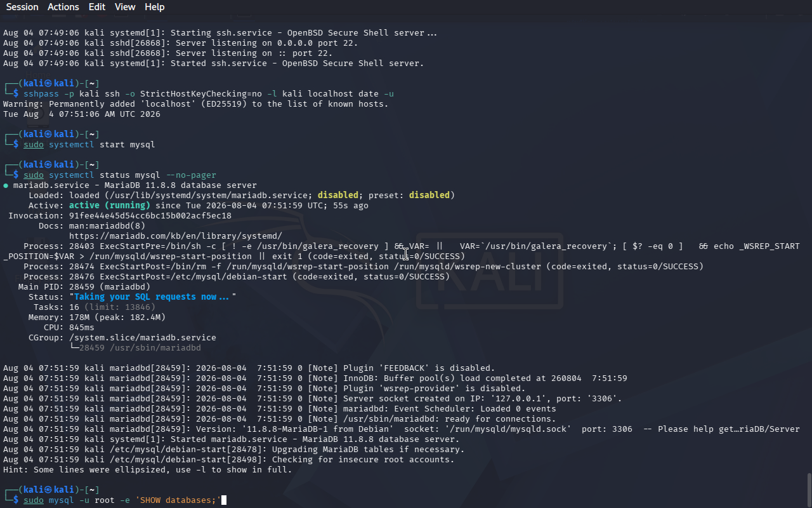Click the 'InnoDB: Buffer pool(s) load completed' log line

pos(315,378)
